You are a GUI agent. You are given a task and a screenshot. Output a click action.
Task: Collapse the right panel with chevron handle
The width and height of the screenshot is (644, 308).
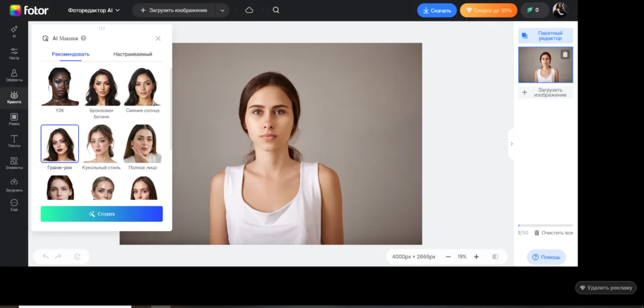[x=511, y=144]
